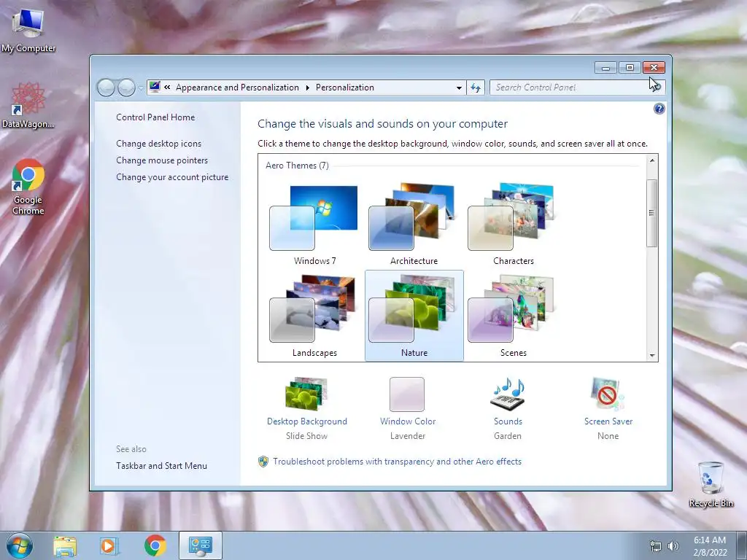Click the network tray icon
747x560 pixels.
(656, 546)
